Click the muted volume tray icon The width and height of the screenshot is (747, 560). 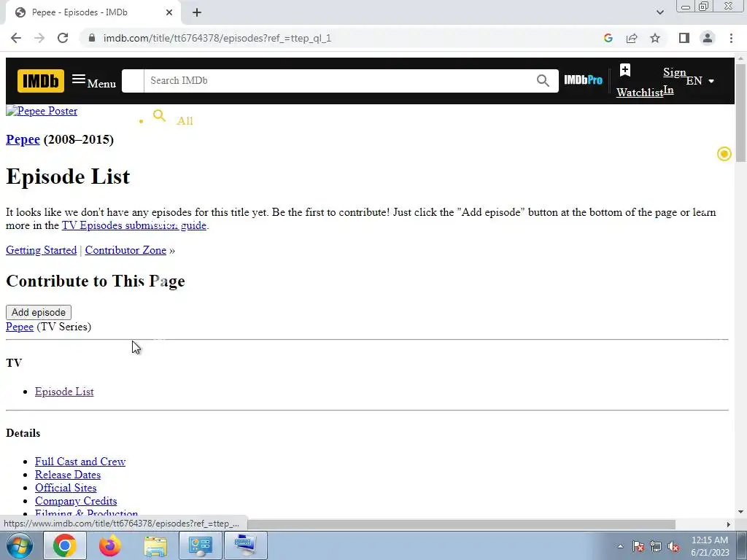point(673,547)
